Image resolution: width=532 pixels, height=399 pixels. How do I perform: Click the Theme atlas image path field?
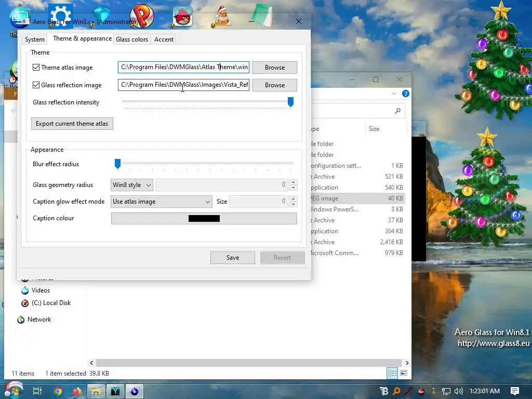pos(183,67)
